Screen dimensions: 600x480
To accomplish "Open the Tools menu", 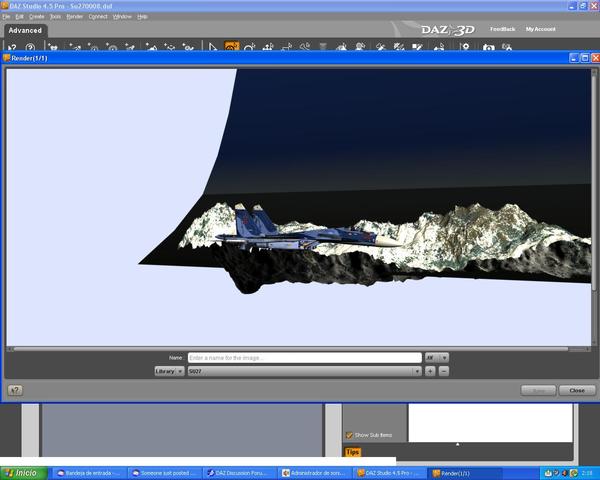I will 55,17.
